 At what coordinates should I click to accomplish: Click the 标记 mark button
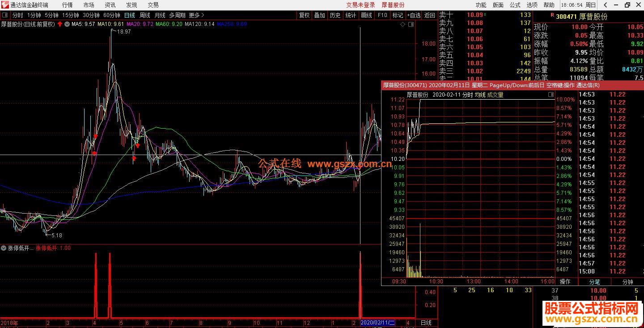tap(398, 15)
